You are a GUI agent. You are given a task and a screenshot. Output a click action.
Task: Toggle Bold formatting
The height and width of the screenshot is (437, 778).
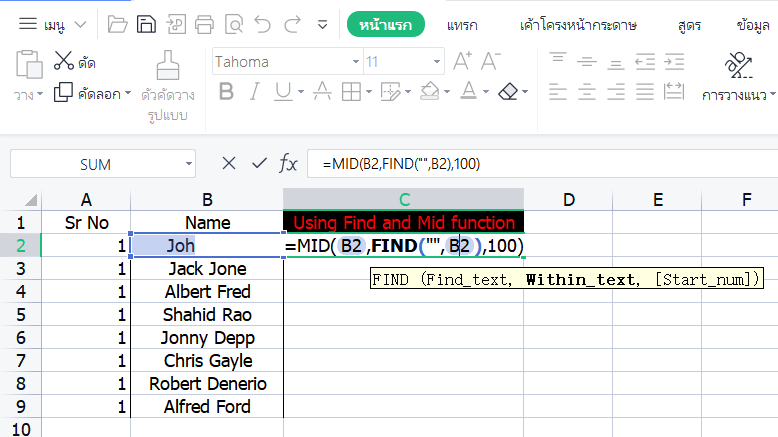coord(226,92)
